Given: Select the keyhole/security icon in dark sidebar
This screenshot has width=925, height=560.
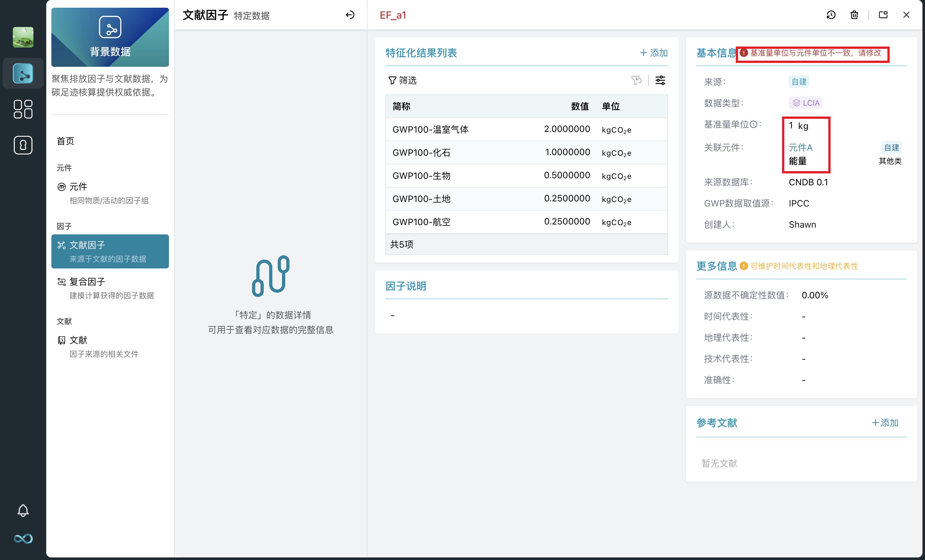Looking at the screenshot, I should pyautogui.click(x=23, y=145).
